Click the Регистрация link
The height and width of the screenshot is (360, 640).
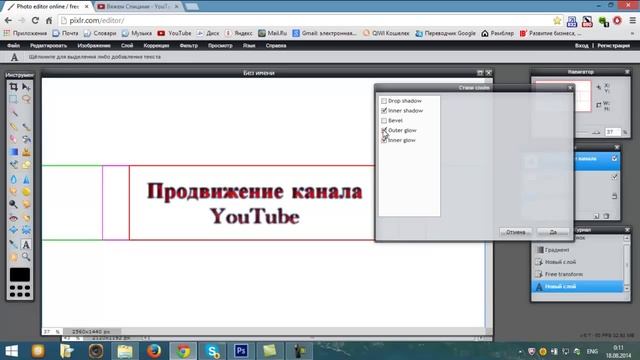click(x=613, y=46)
